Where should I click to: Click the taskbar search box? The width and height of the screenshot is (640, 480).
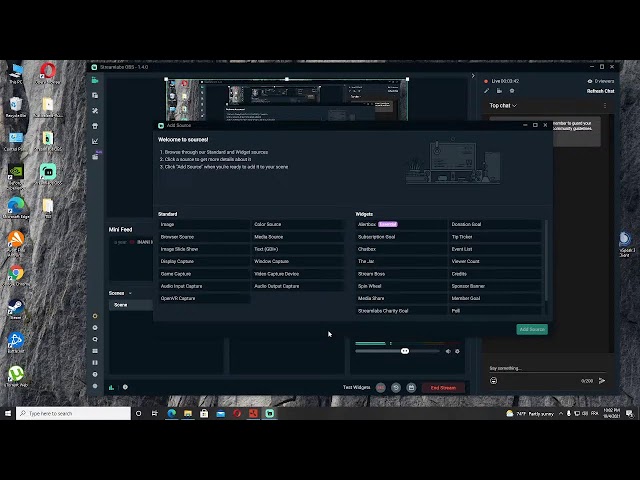[73, 413]
